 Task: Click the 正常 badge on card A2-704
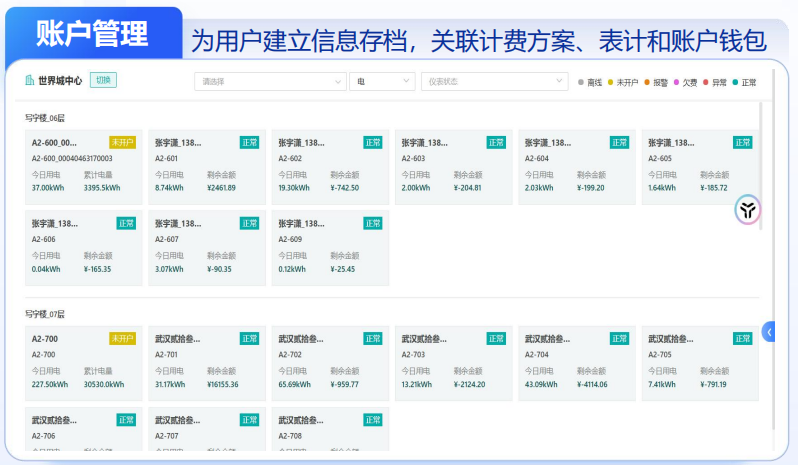click(619, 338)
